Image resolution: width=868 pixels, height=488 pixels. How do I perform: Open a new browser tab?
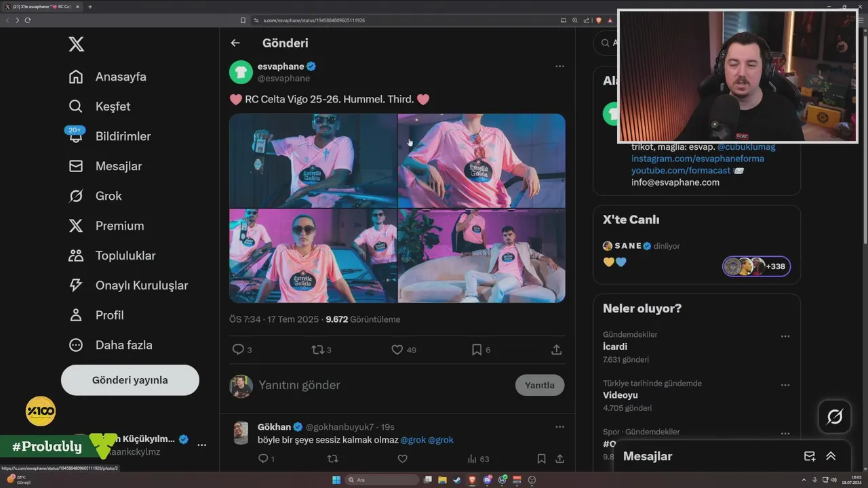[x=90, y=7]
